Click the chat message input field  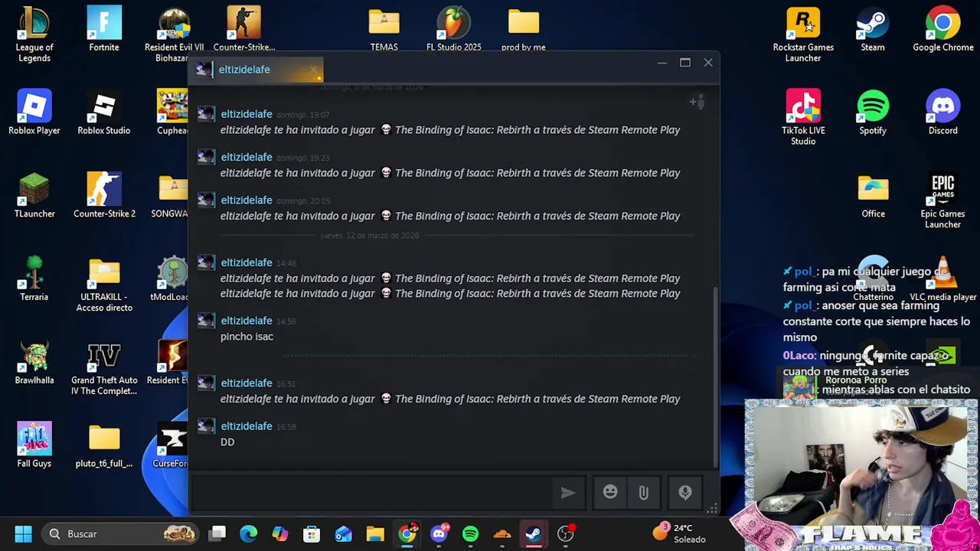pos(371,493)
